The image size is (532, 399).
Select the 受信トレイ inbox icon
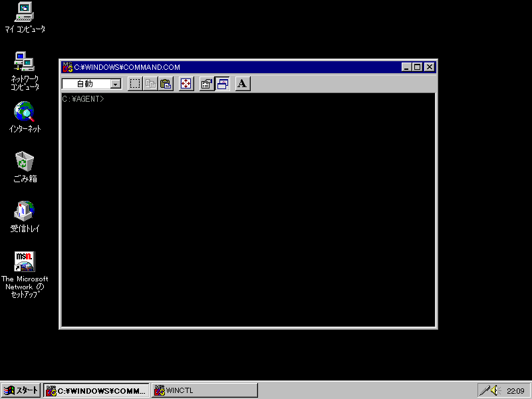click(x=25, y=217)
